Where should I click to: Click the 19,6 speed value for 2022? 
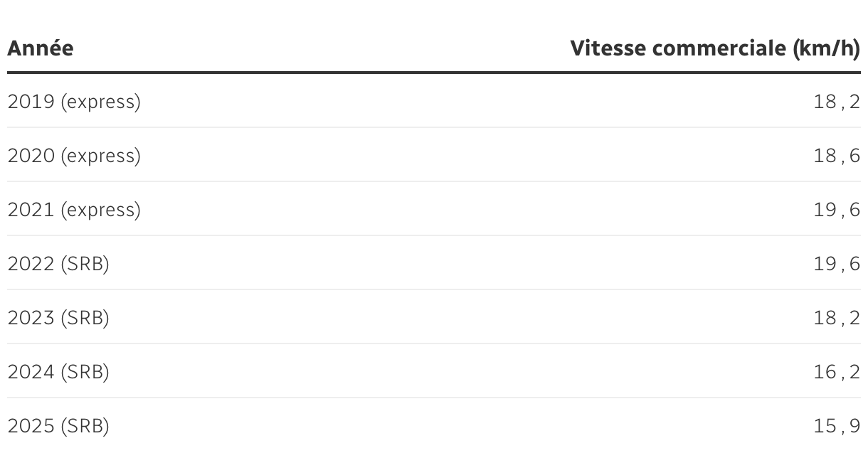837,264
